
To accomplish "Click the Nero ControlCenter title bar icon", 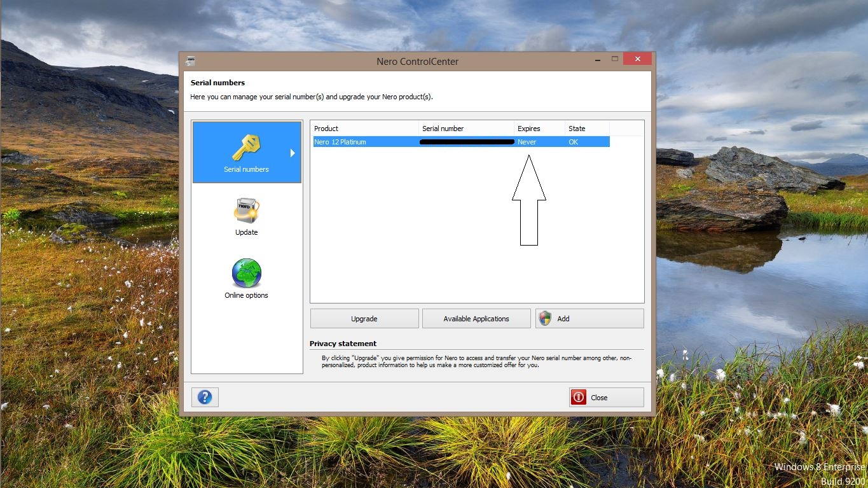I will [x=190, y=61].
